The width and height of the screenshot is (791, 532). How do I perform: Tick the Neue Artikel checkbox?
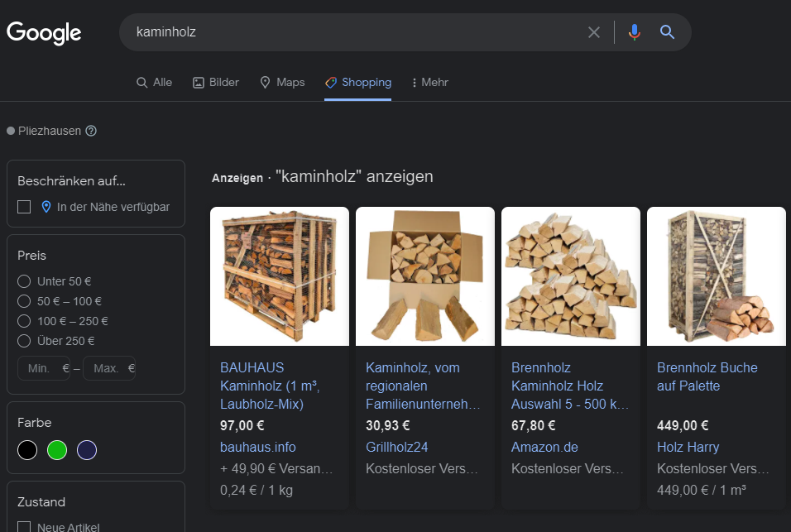24,527
